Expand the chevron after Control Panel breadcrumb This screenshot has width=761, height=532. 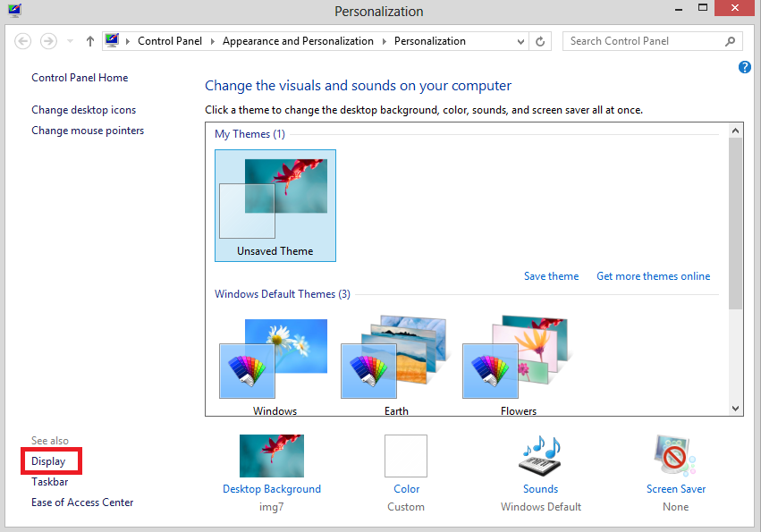coord(213,41)
